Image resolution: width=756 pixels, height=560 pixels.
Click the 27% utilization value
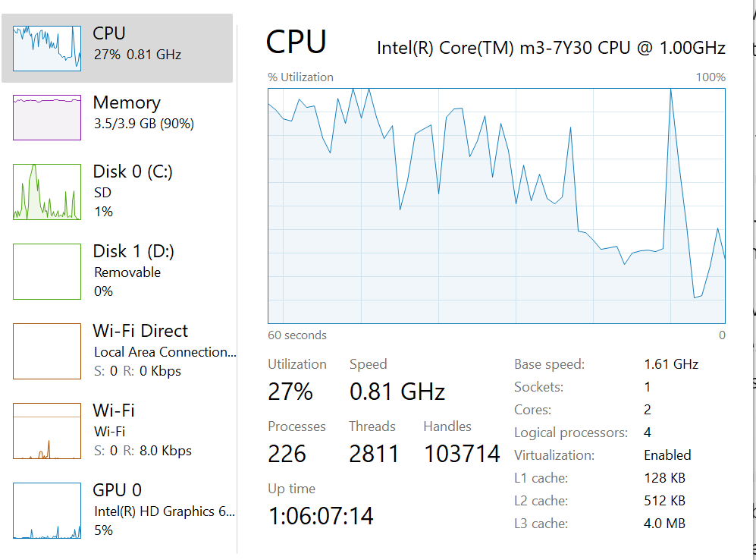pos(290,392)
